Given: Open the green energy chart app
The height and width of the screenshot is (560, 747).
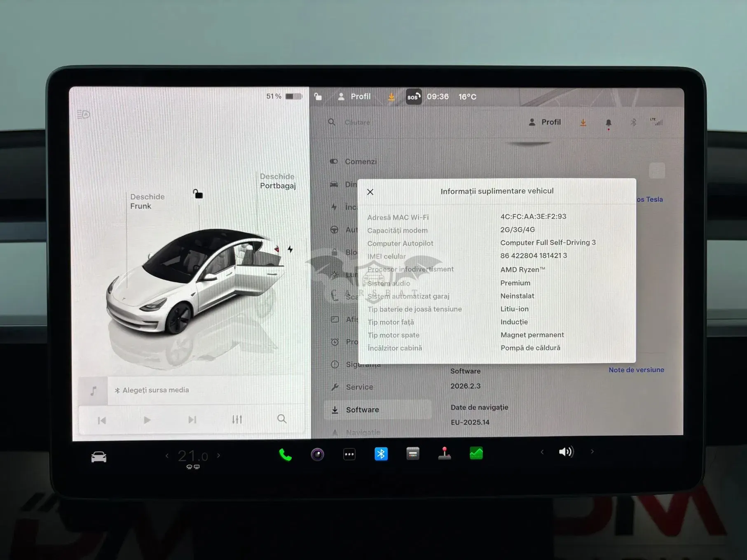Looking at the screenshot, I should tap(476, 453).
